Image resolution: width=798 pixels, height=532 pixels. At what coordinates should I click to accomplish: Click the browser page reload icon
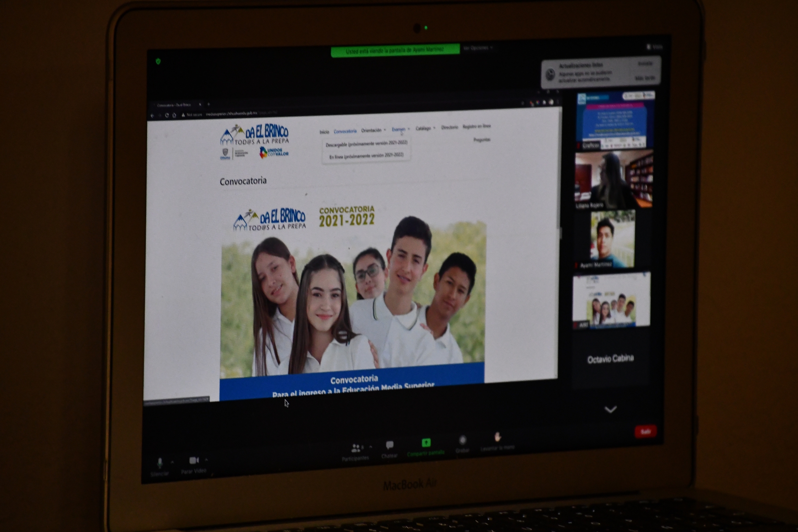pos(167,115)
